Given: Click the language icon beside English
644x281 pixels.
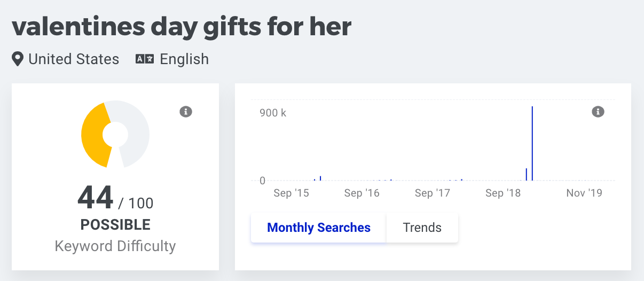Looking at the screenshot, I should pyautogui.click(x=145, y=59).
